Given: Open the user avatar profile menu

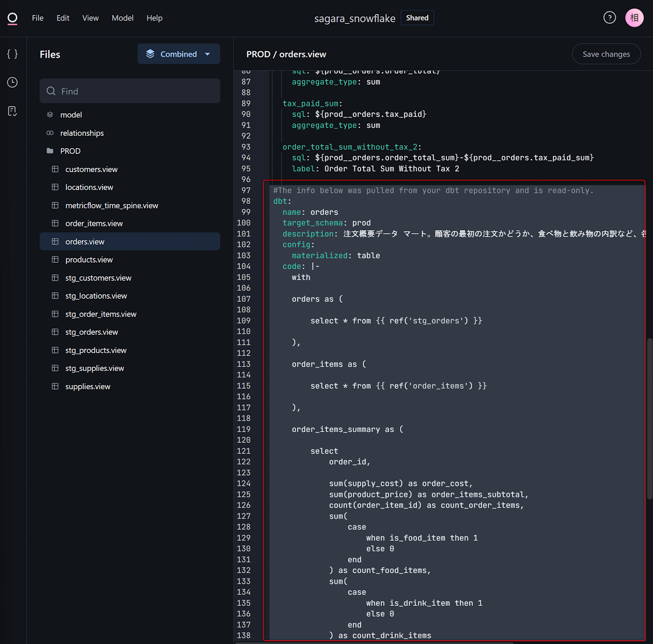Looking at the screenshot, I should coord(634,18).
